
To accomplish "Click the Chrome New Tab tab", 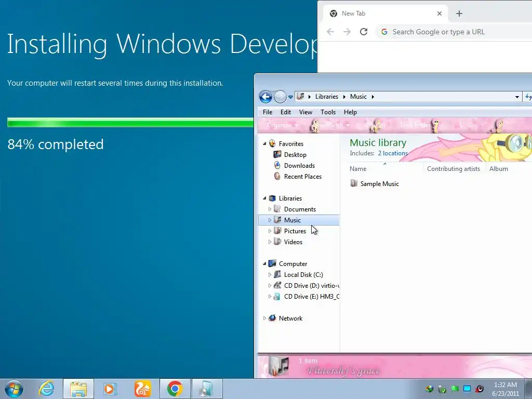I will (x=384, y=14).
